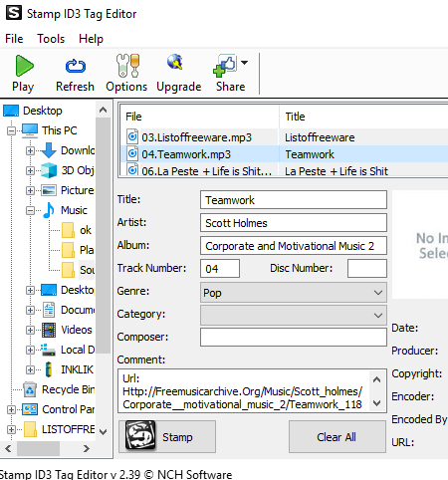Click the Play toolbar icon
The image size is (448, 480).
pyautogui.click(x=24, y=66)
